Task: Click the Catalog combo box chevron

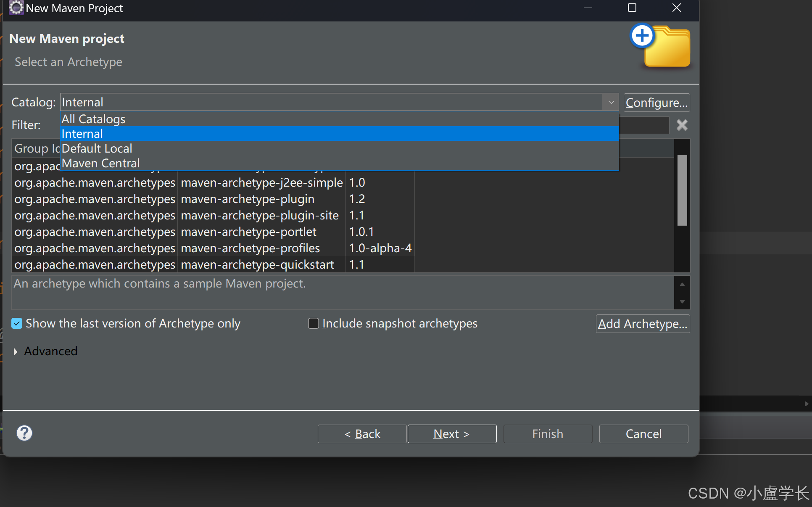Action: [611, 102]
